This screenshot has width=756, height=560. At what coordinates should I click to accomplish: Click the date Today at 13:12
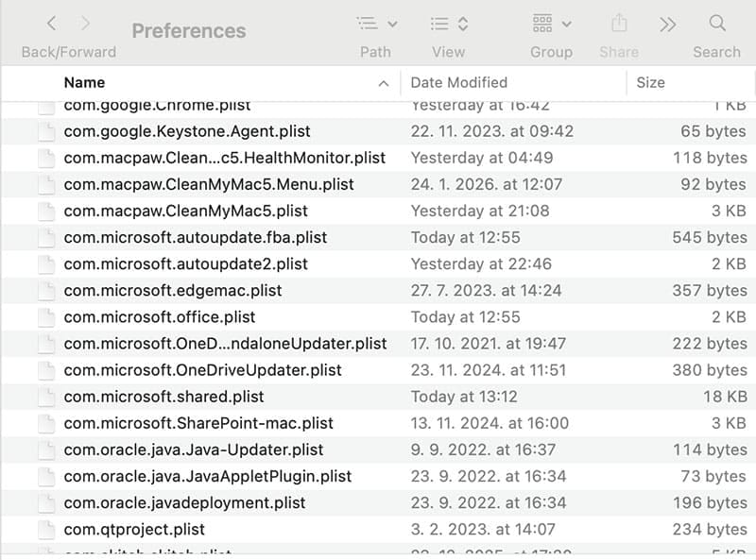click(464, 396)
